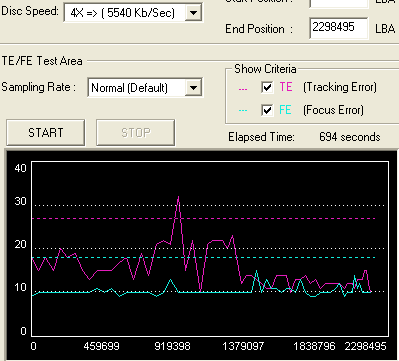Click the tracking error peak above 30
399x361 pixels.
(179, 197)
